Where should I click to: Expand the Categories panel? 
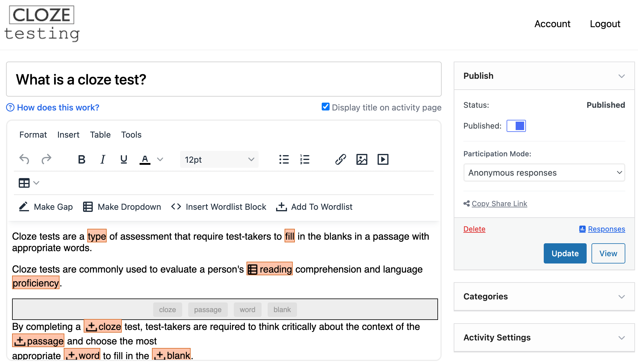[x=544, y=296]
